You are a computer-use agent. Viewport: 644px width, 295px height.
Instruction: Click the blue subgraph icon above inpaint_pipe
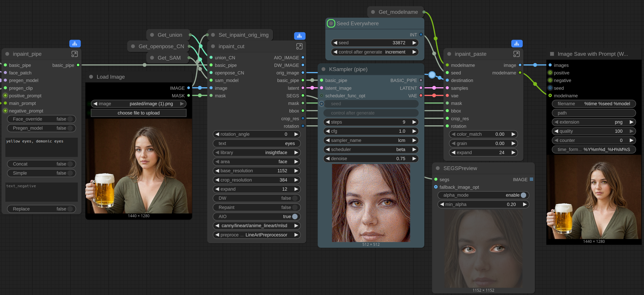pos(75,43)
